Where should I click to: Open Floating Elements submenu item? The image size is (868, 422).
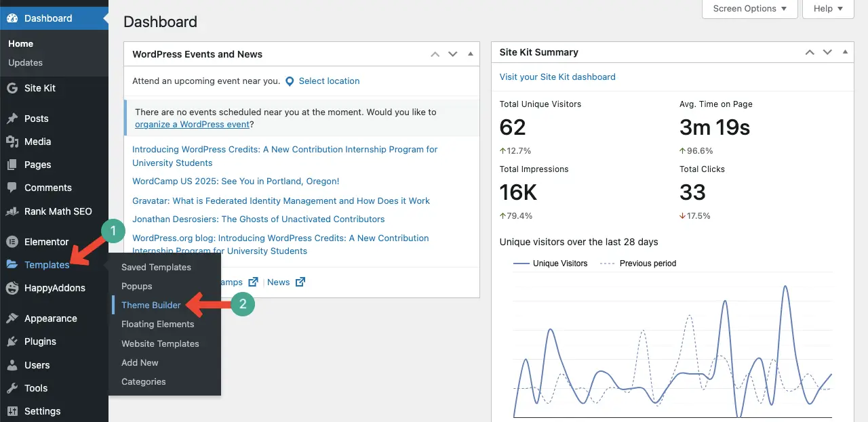[x=157, y=324]
